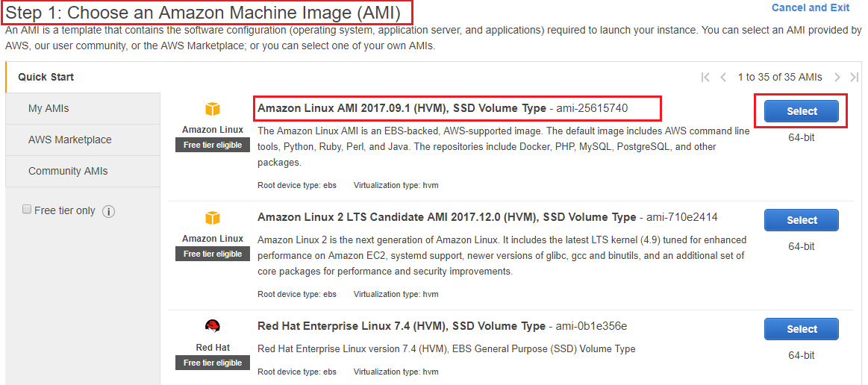This screenshot has width=868, height=385.
Task: Select Red Hat Enterprise Linux 7.4
Action: coord(801,329)
